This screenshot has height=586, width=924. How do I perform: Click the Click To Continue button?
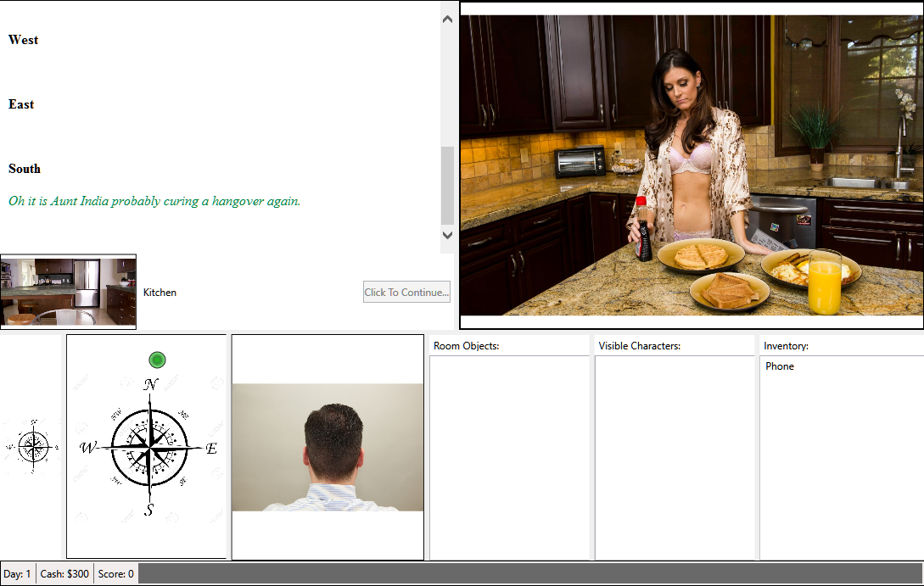[x=406, y=292]
